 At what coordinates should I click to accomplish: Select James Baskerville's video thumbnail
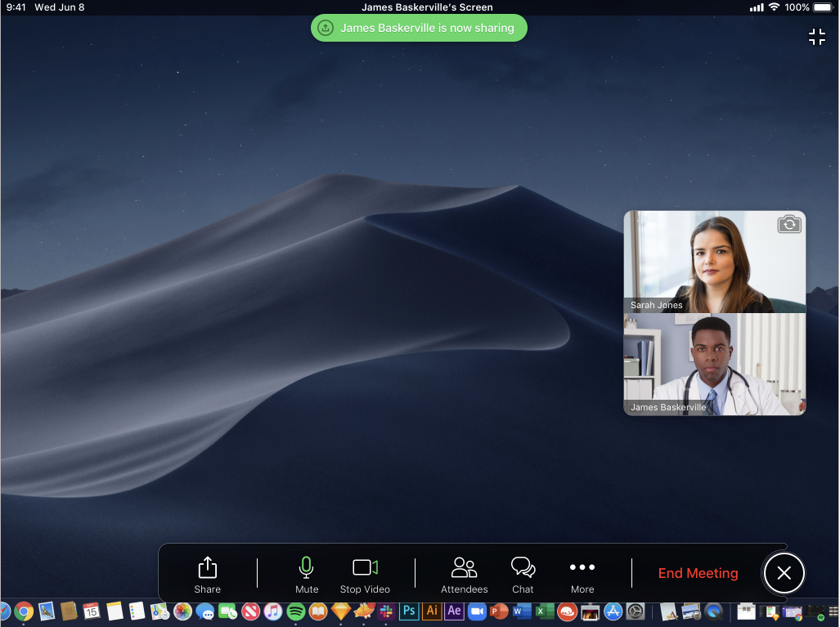pos(714,365)
